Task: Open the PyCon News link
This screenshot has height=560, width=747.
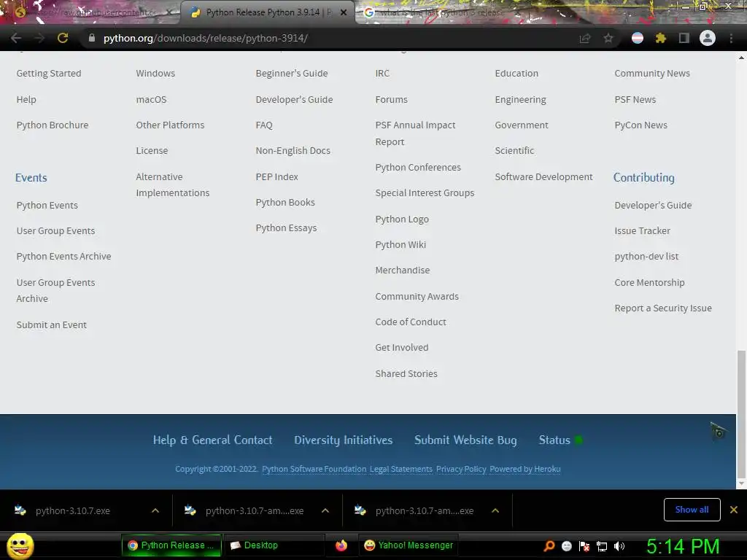Action: (x=640, y=125)
